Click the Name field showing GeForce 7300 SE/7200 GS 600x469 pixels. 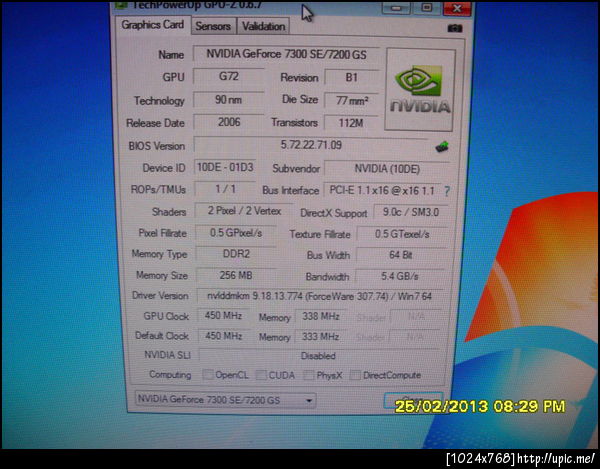coord(286,54)
